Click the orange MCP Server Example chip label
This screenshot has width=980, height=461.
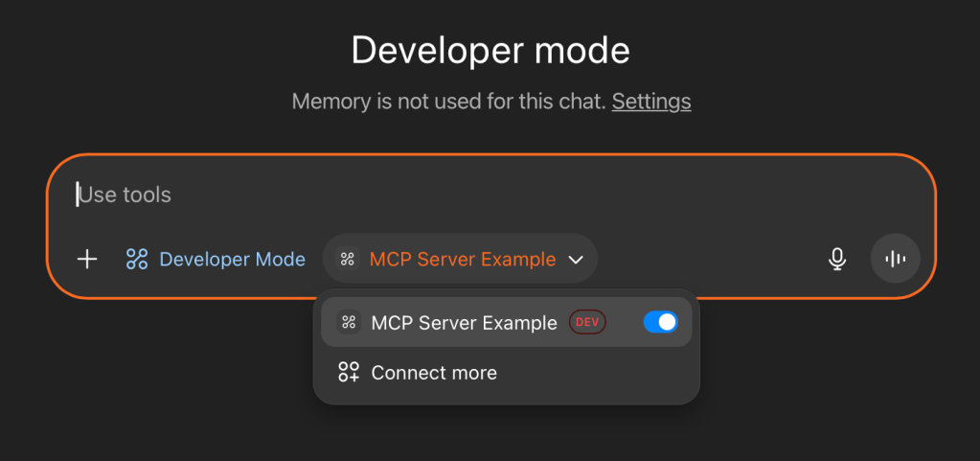point(462,259)
